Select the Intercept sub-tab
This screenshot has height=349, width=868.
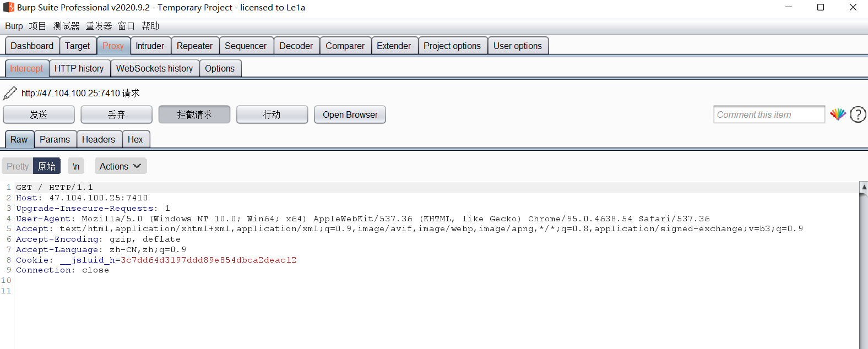(26, 68)
